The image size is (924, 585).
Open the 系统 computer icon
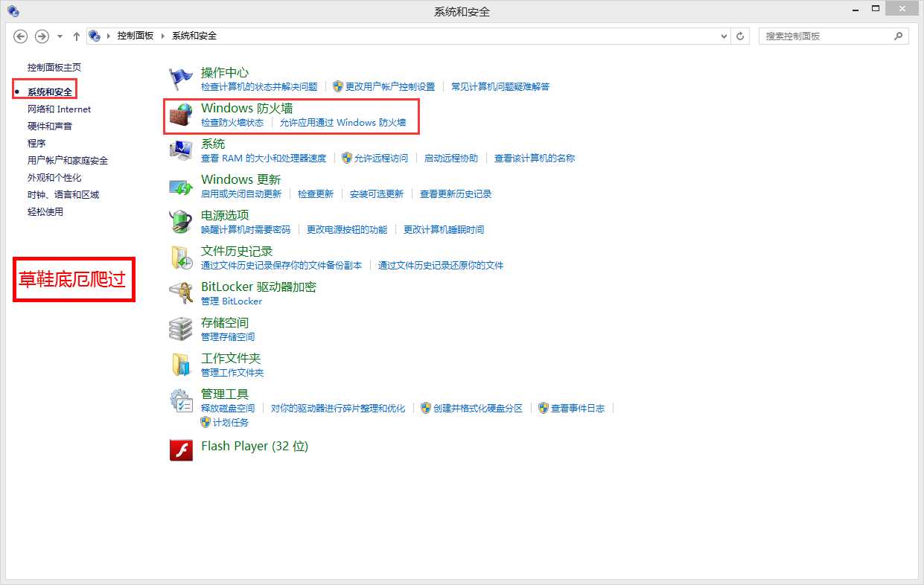pos(181,150)
